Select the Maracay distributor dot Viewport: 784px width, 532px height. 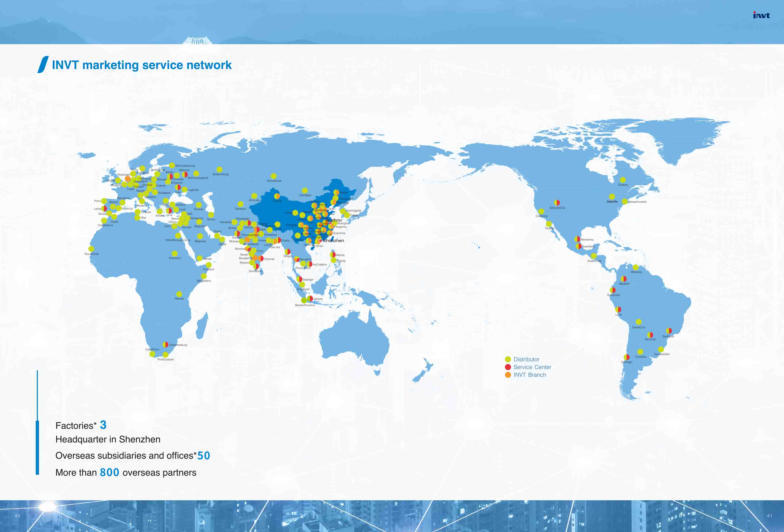point(636,267)
